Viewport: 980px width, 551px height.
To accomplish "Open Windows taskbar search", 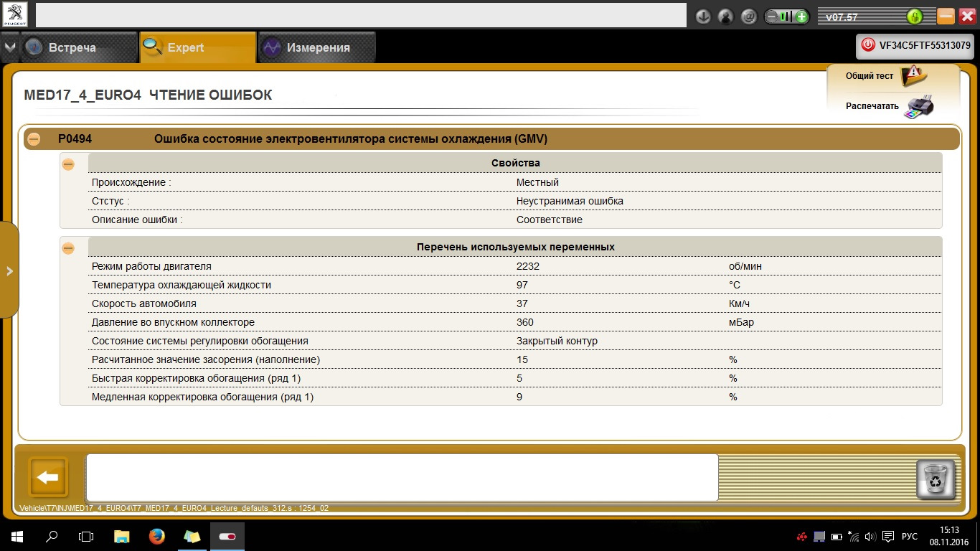I will pyautogui.click(x=52, y=536).
